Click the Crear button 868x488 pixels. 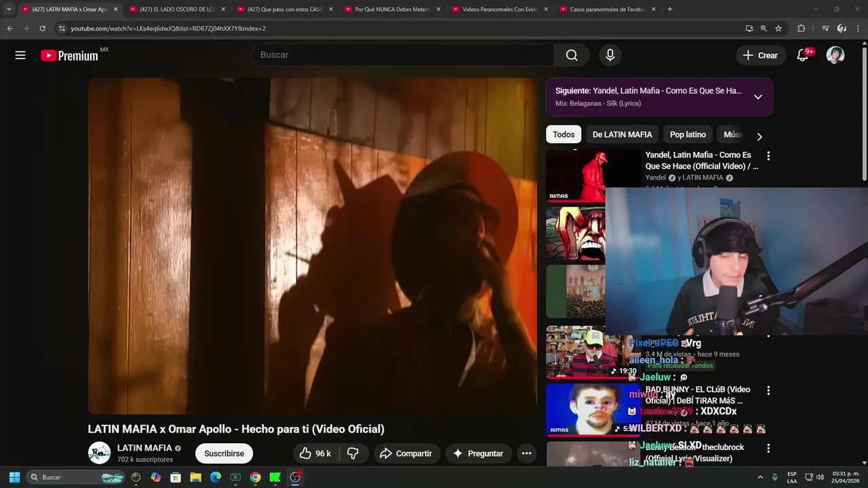761,56
